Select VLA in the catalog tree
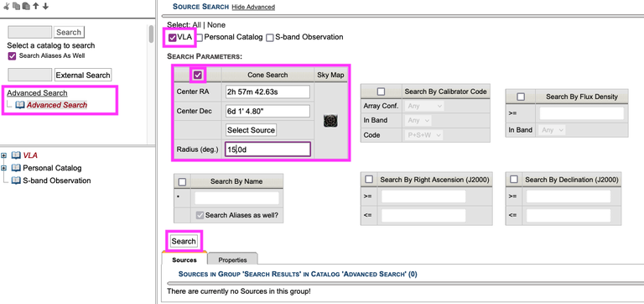 [x=30, y=155]
